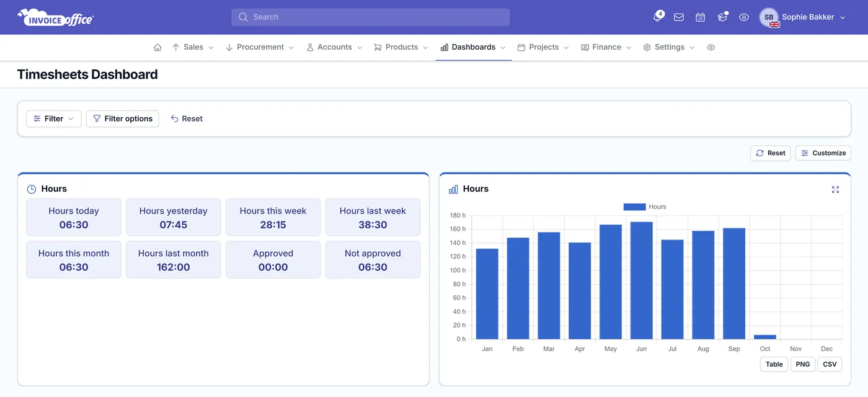Export the chart as CSV
The width and height of the screenshot is (868, 397).
pyautogui.click(x=830, y=364)
